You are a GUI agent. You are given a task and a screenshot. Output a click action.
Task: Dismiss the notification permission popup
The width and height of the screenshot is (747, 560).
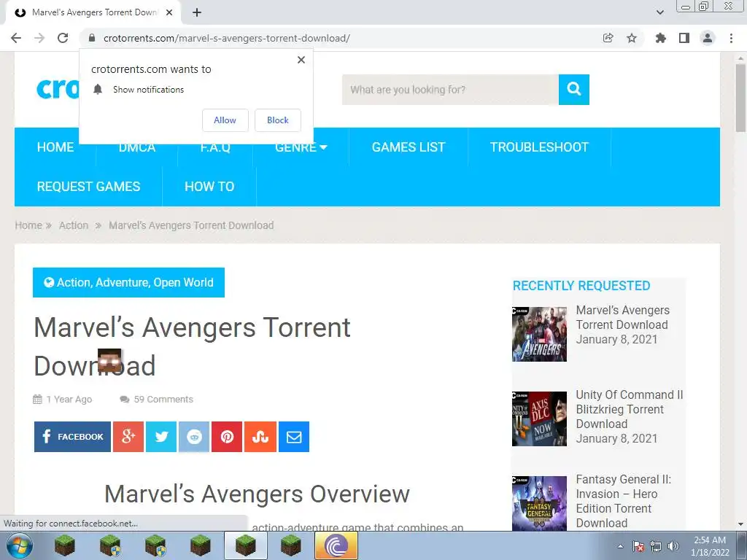[301, 60]
